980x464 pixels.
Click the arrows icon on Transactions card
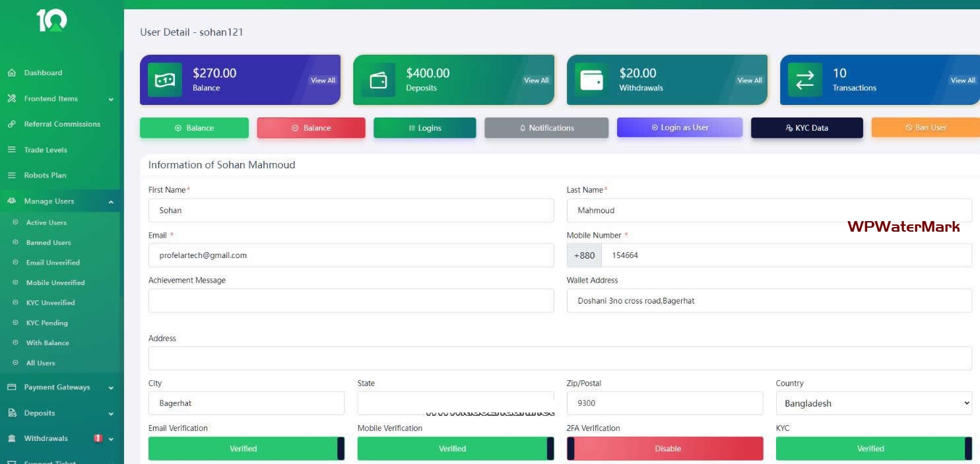click(804, 80)
